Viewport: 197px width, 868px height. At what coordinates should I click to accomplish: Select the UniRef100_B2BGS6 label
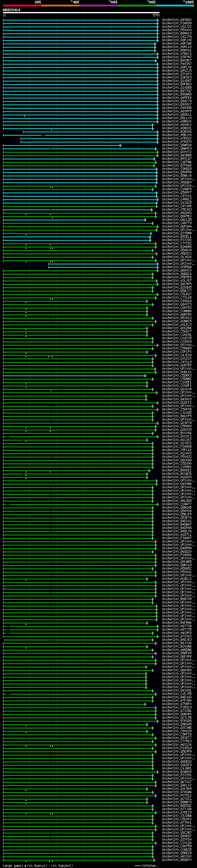pyautogui.click(x=176, y=131)
